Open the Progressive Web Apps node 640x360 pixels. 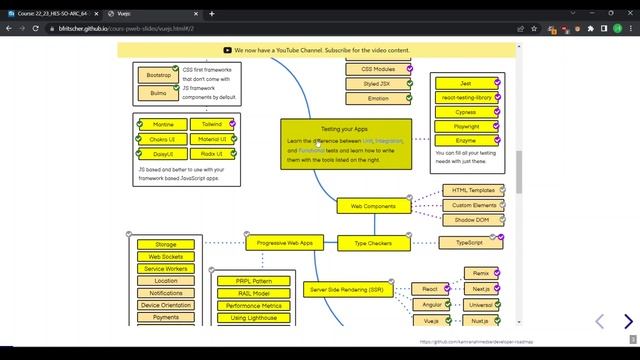click(284, 243)
